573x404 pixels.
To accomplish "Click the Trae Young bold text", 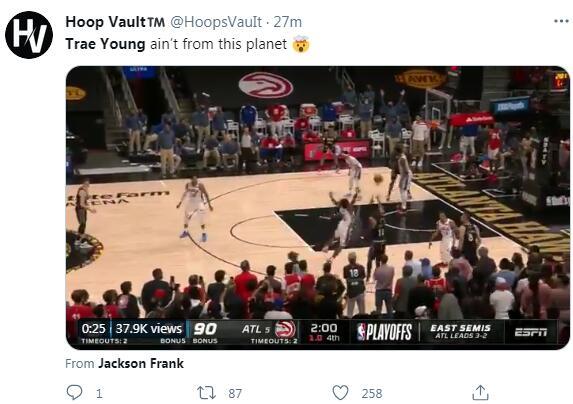I will [105, 44].
